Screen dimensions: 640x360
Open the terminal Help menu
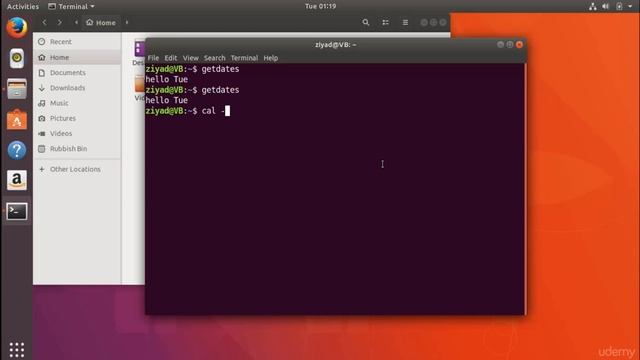(x=270, y=58)
